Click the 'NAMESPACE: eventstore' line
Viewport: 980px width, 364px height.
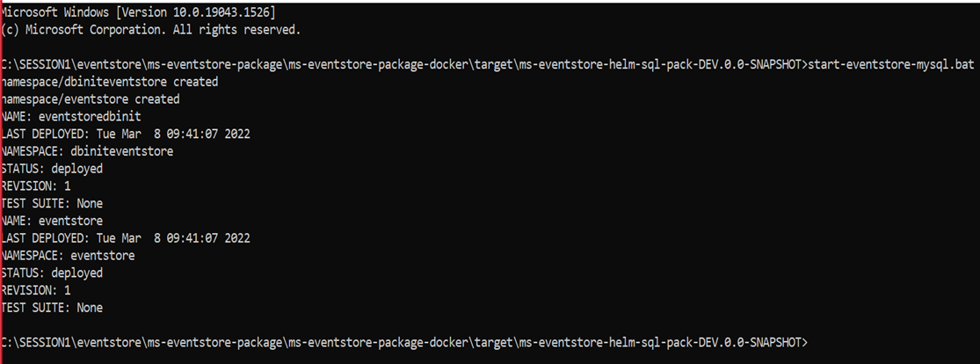click(x=68, y=256)
